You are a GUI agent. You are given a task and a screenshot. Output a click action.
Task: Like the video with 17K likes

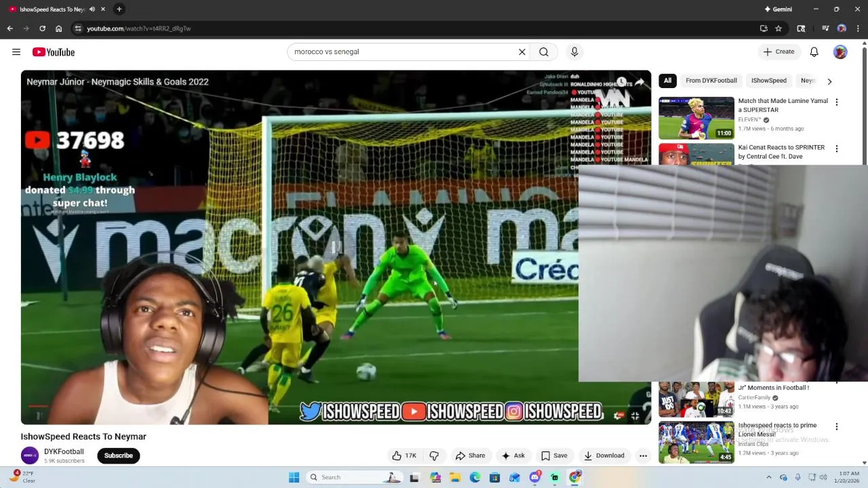403,455
